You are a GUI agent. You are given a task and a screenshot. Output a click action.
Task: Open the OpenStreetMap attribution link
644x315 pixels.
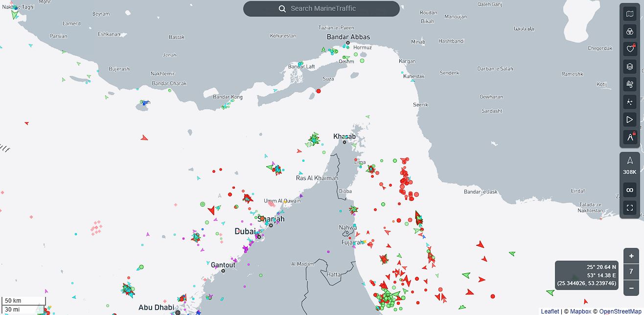pos(620,311)
